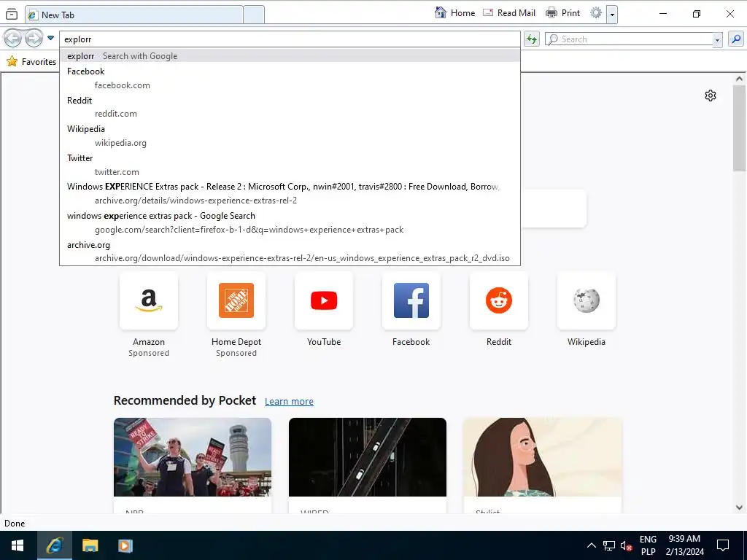This screenshot has width=747, height=560.
Task: Click inside the address bar containing explorr
Action: click(290, 39)
